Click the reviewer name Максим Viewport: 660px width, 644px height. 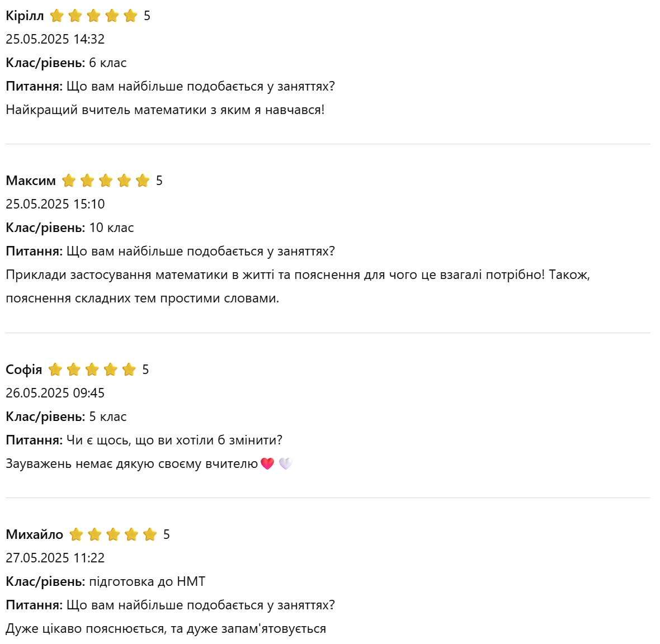tap(31, 181)
